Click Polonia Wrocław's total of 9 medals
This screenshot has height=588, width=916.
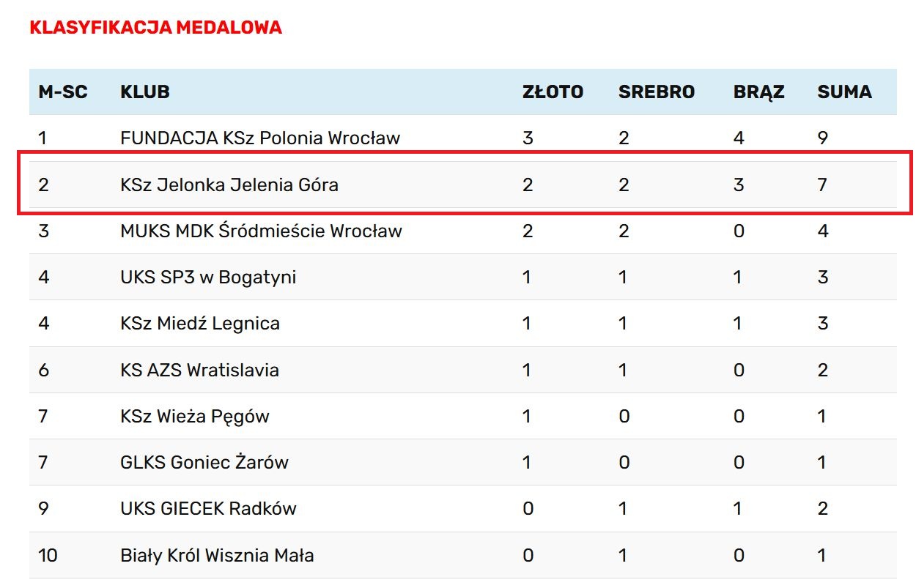click(x=823, y=138)
